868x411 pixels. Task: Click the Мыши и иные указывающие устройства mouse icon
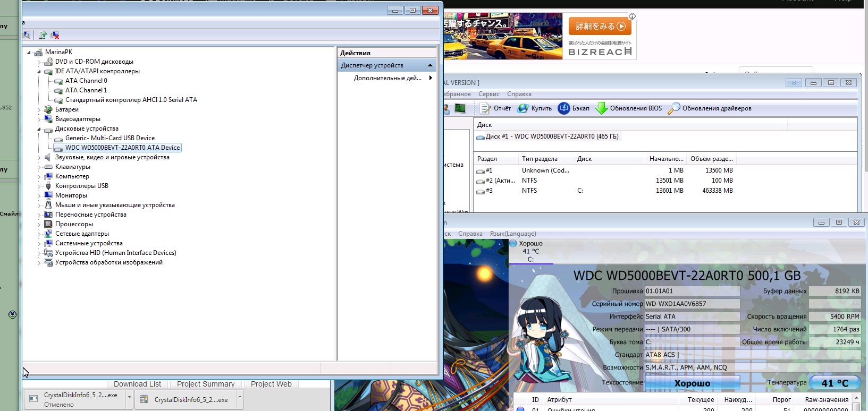coord(48,205)
